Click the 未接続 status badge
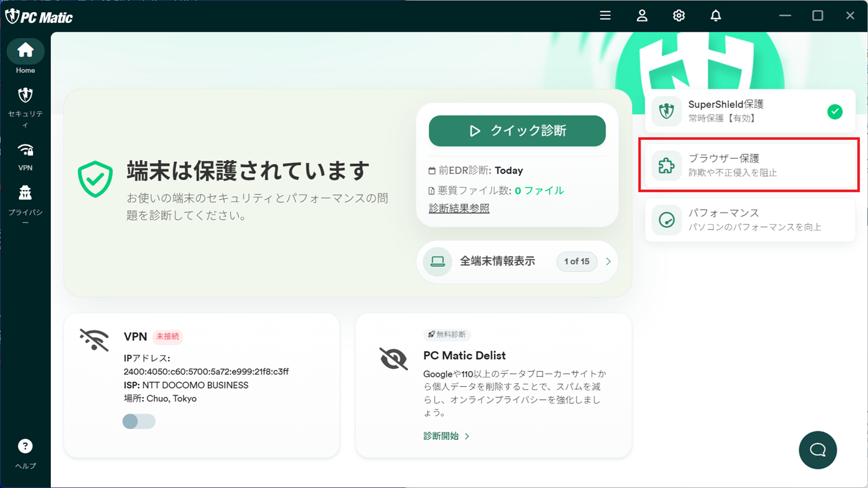Screen dimensions: 868x488 tap(169, 337)
